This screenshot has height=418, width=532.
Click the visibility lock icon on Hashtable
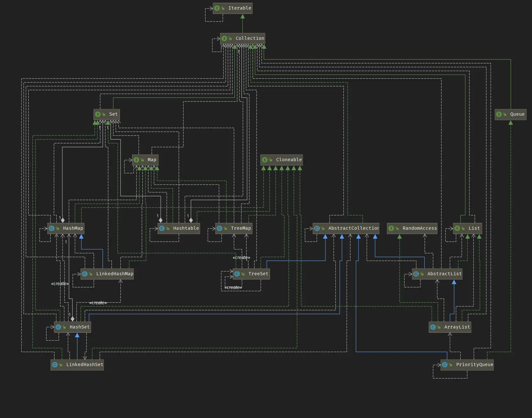point(168,228)
